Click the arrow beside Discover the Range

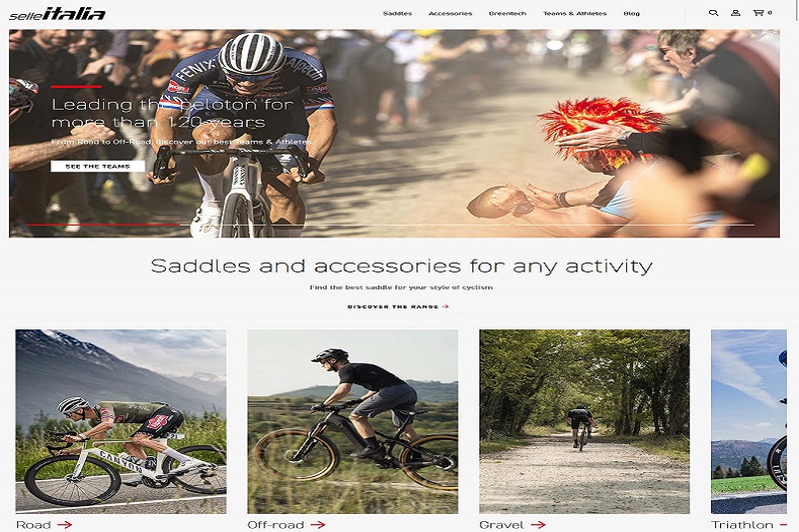pos(445,306)
